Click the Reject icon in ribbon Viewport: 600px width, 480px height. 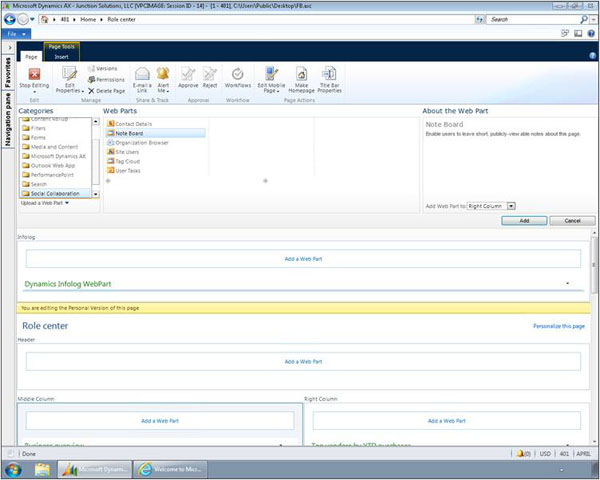(210, 77)
